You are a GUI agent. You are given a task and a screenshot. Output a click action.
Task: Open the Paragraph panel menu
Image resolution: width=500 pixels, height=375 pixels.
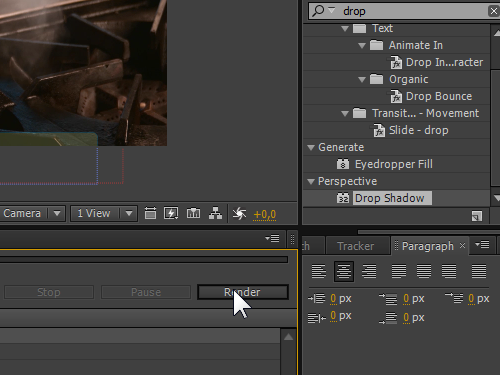(482, 245)
